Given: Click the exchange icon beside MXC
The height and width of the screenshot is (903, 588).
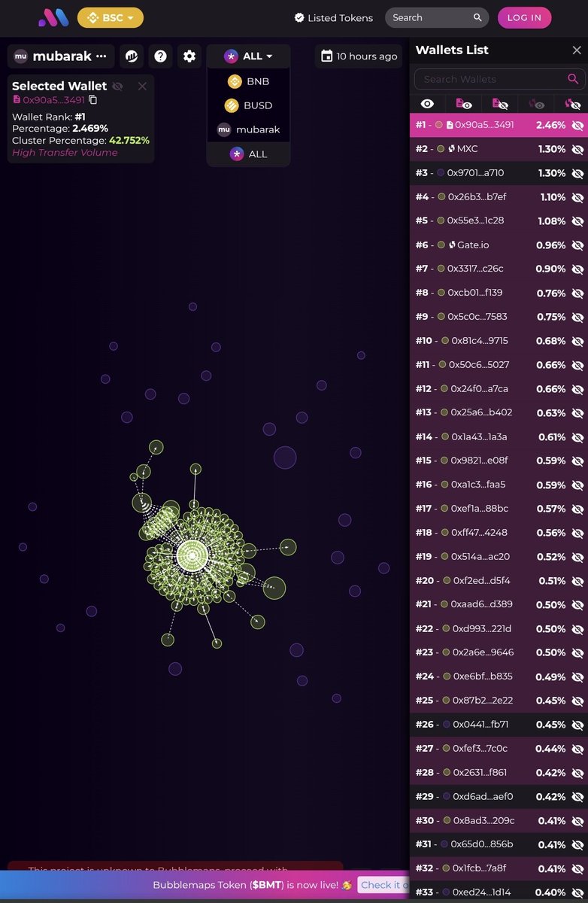Looking at the screenshot, I should point(452,149).
